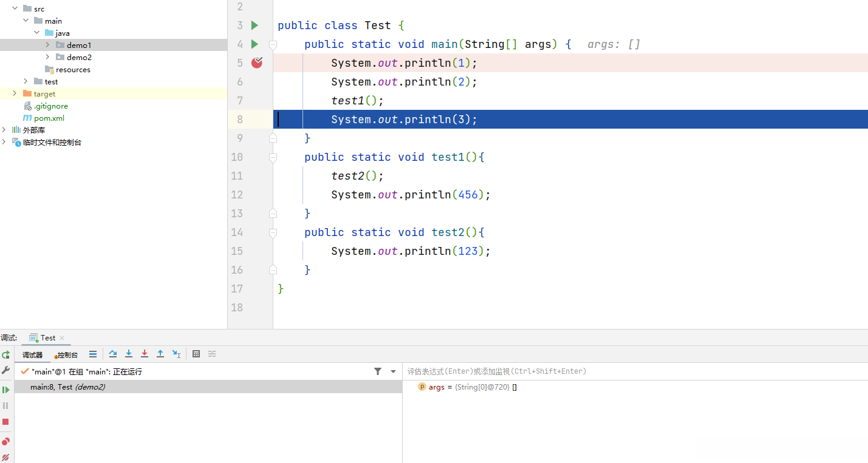Open the Evaluate Expression calculator icon
Image resolution: width=868 pixels, height=463 pixels.
click(196, 354)
